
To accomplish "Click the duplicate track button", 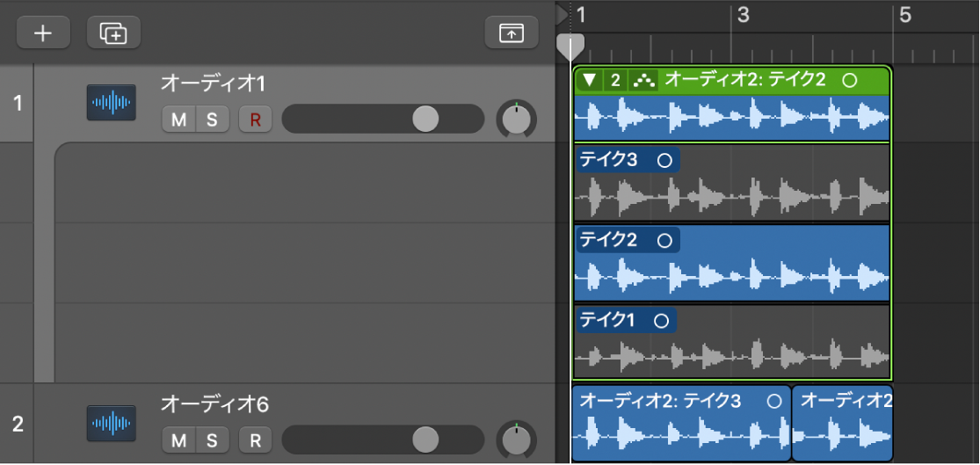I will tap(113, 33).
